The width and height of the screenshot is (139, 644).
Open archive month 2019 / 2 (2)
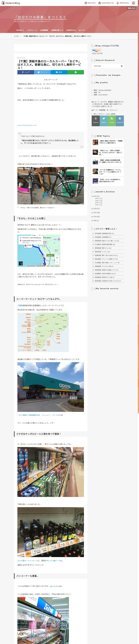point(99,203)
